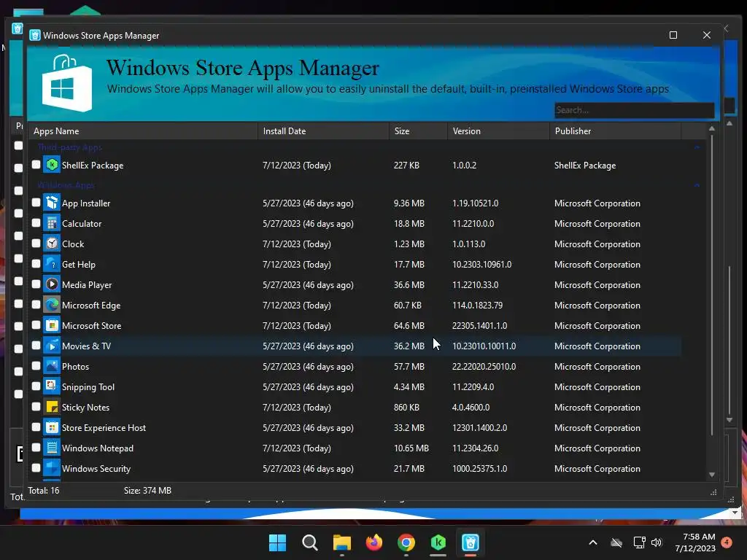This screenshot has height=560, width=747.
Task: Launch Firefox from the taskbar
Action: (x=374, y=542)
